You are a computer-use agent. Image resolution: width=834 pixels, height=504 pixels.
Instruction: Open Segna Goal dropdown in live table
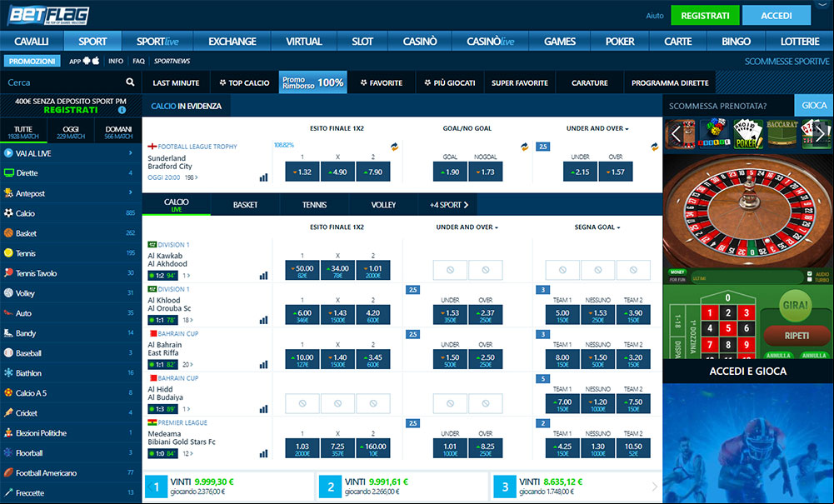[597, 227]
